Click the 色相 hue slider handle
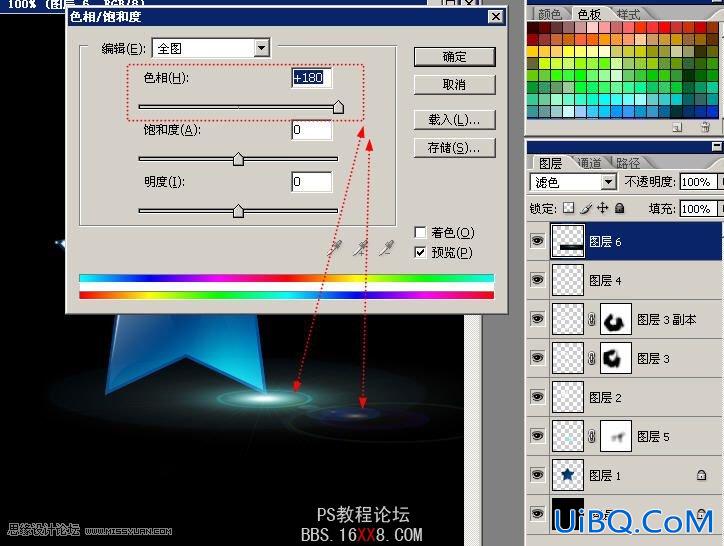Image resolution: width=724 pixels, height=546 pixels. click(338, 107)
